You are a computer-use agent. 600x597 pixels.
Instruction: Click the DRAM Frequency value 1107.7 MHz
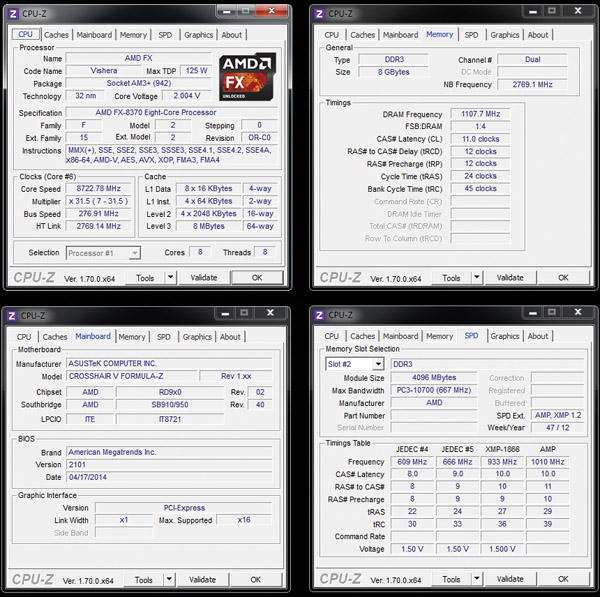pyautogui.click(x=480, y=114)
